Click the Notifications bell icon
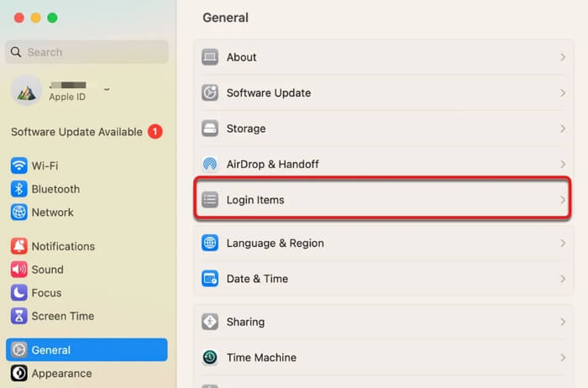 pos(18,246)
